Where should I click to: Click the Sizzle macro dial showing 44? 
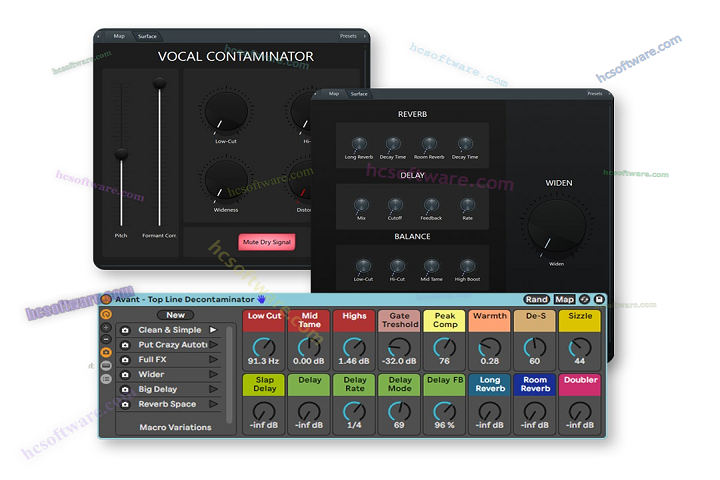pos(580,348)
